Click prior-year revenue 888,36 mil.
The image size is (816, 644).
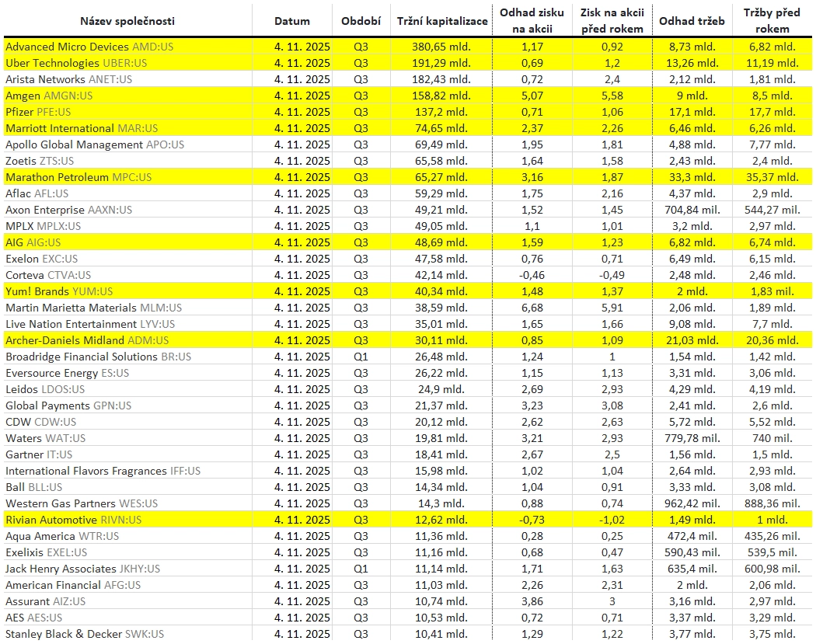[772, 503]
